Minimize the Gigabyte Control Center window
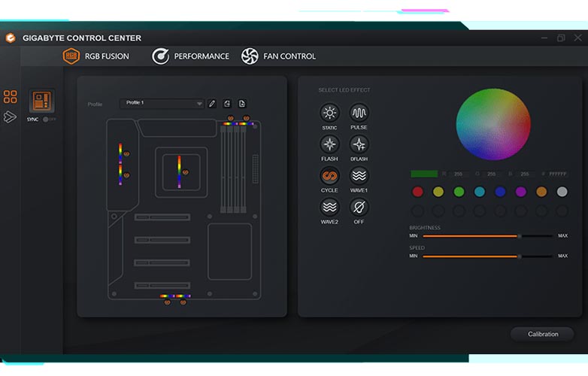The image size is (588, 376). (544, 38)
